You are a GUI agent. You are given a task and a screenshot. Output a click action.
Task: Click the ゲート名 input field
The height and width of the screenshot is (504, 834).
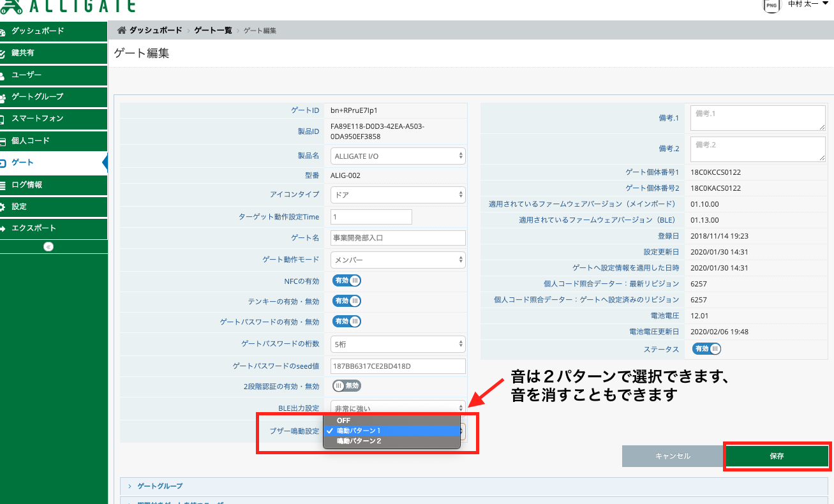pyautogui.click(x=398, y=237)
